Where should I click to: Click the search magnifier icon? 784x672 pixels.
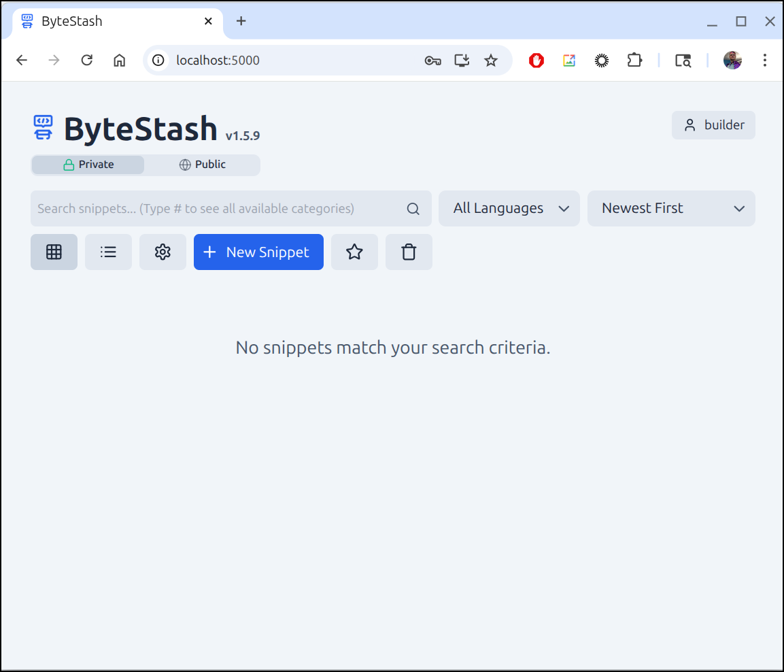(x=413, y=209)
